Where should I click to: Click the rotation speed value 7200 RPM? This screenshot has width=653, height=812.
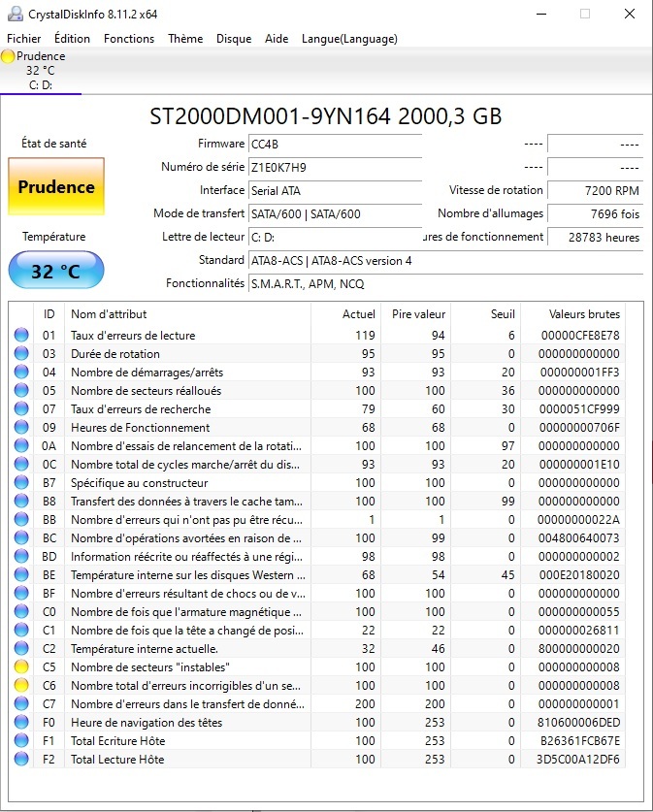595,190
